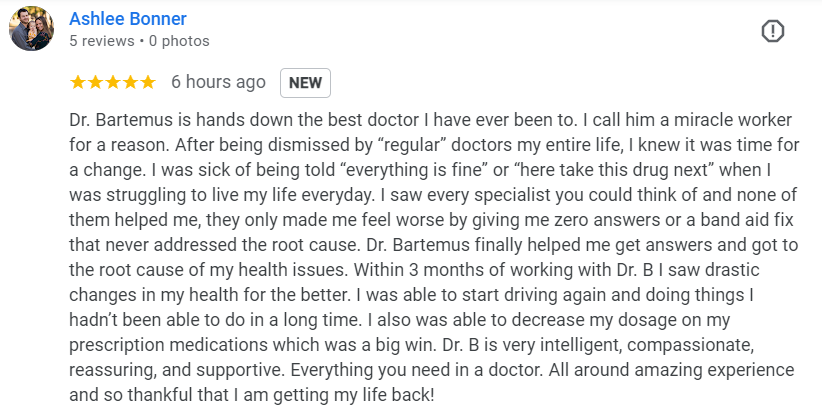Image resolution: width=822 pixels, height=411 pixels.
Task: Click the "5 reviews" count text
Action: coord(103,41)
